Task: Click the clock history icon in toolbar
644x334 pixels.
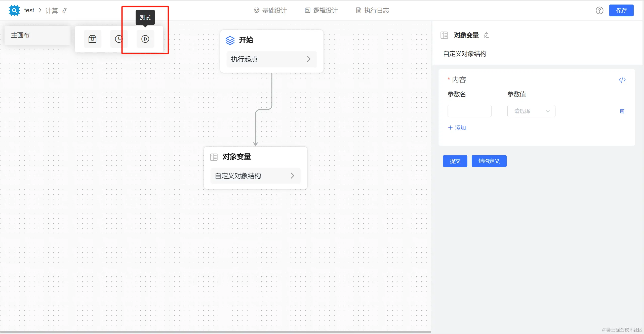Action: pyautogui.click(x=118, y=39)
